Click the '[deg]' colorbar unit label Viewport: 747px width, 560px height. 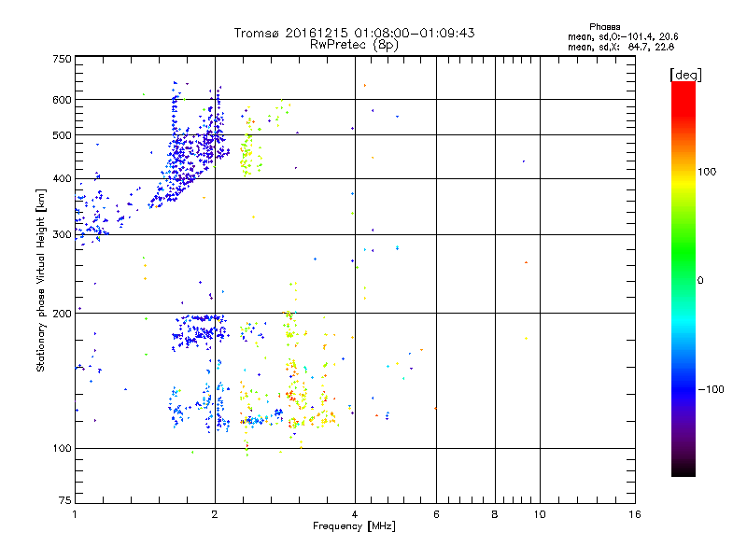pos(685,75)
